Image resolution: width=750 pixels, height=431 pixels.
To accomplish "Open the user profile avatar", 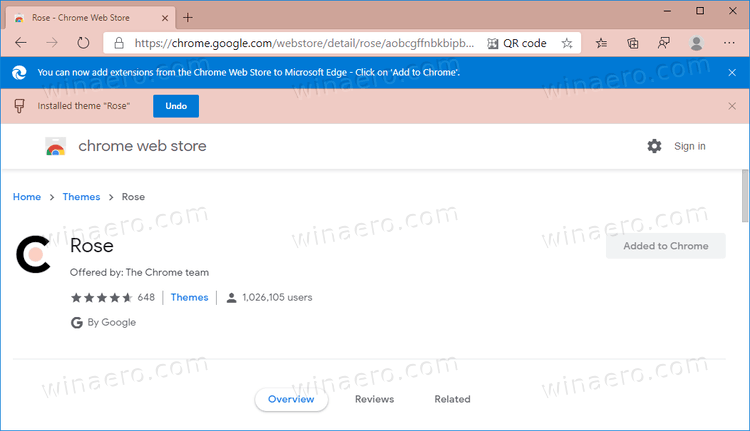I will [696, 44].
